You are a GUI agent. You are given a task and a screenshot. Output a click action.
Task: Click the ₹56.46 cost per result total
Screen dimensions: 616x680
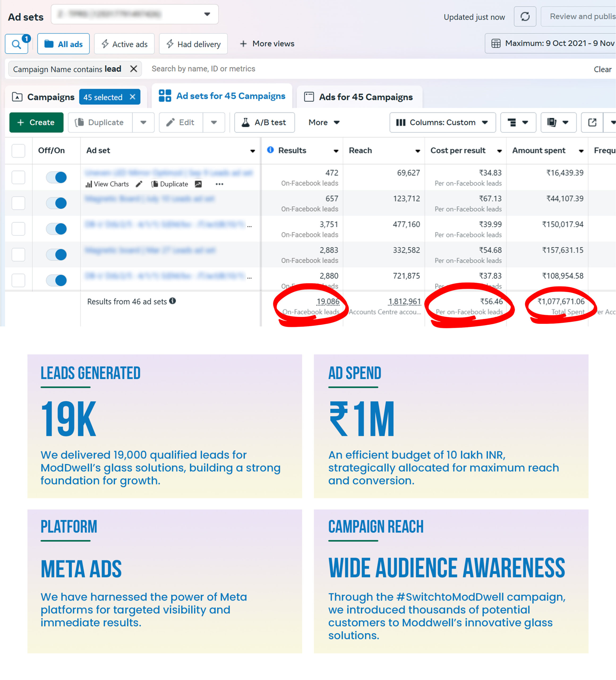[491, 301]
